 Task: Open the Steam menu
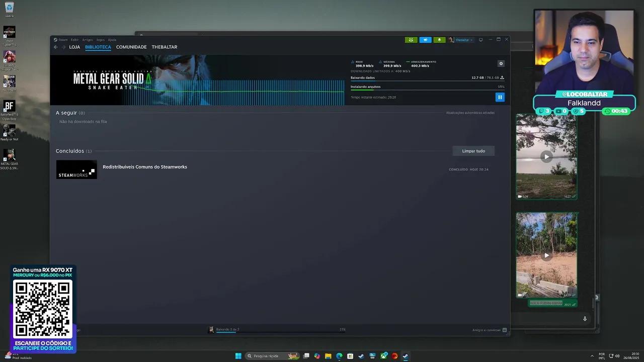[x=61, y=40]
